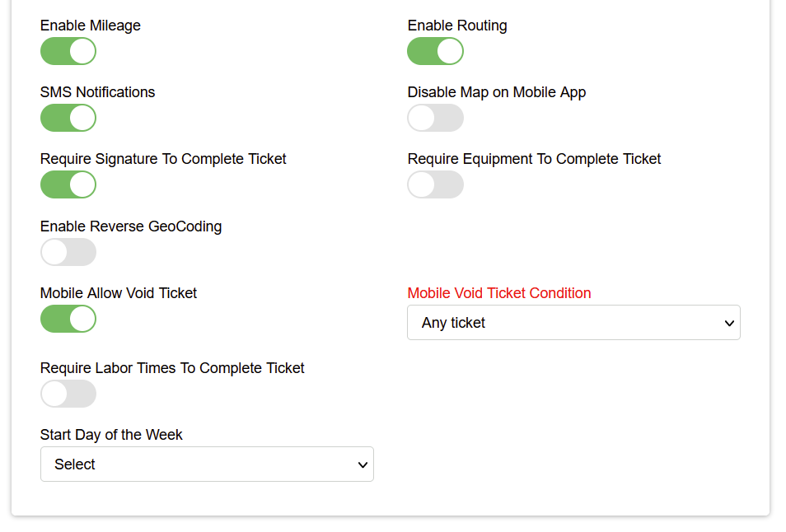Image resolution: width=786 pixels, height=532 pixels.
Task: Turn off the Enable Mileage switch
Action: pos(68,51)
